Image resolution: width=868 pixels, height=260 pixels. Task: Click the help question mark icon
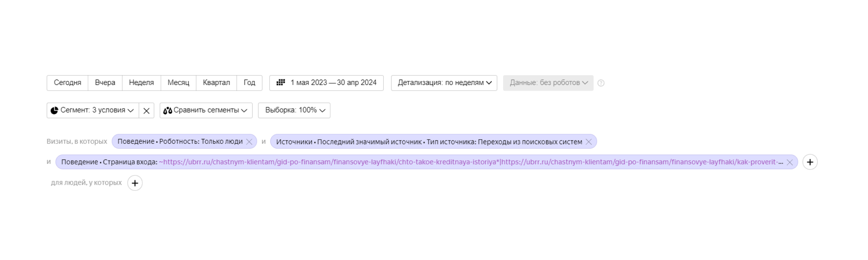coord(601,83)
